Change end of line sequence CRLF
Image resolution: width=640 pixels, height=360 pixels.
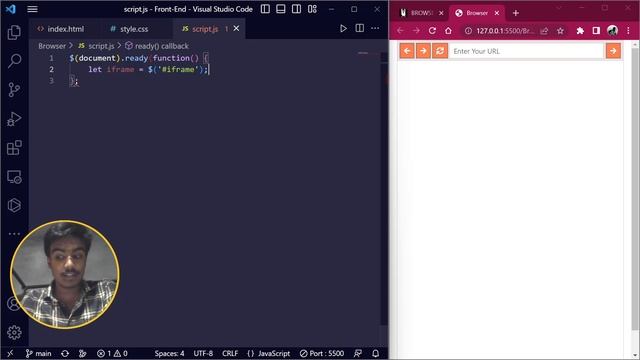click(x=230, y=353)
